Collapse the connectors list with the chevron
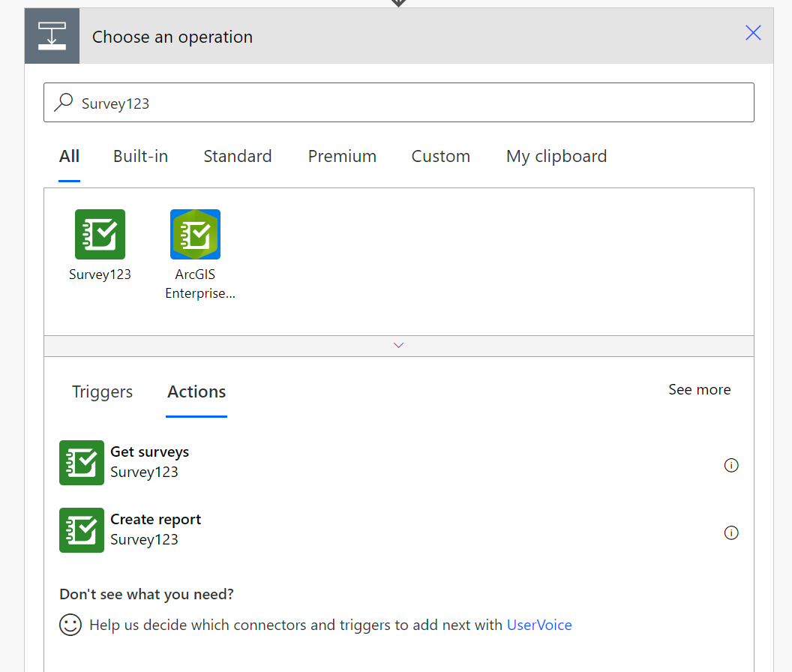792x672 pixels. pyautogui.click(x=399, y=346)
